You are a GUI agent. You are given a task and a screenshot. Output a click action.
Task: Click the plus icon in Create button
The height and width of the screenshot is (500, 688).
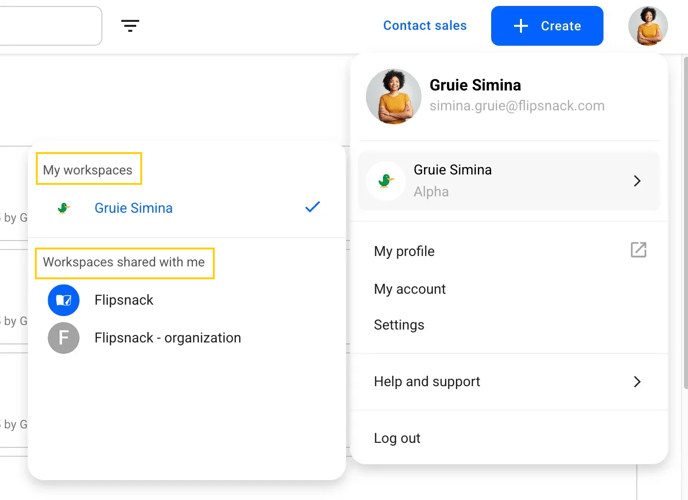coord(521,26)
